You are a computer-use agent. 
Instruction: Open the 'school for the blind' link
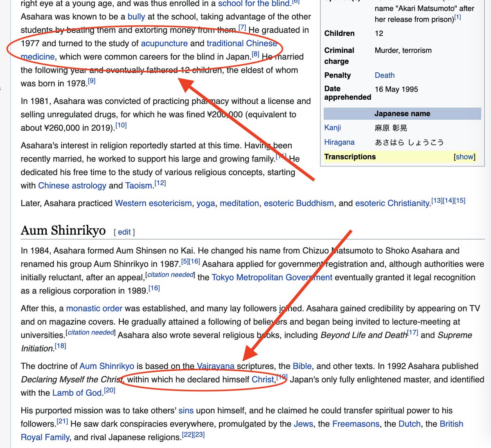click(x=254, y=4)
